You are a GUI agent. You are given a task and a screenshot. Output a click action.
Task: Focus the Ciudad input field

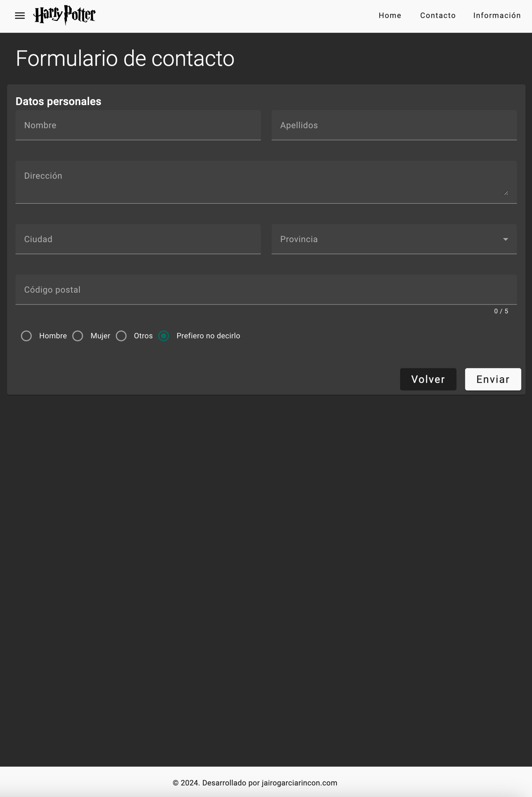(138, 239)
